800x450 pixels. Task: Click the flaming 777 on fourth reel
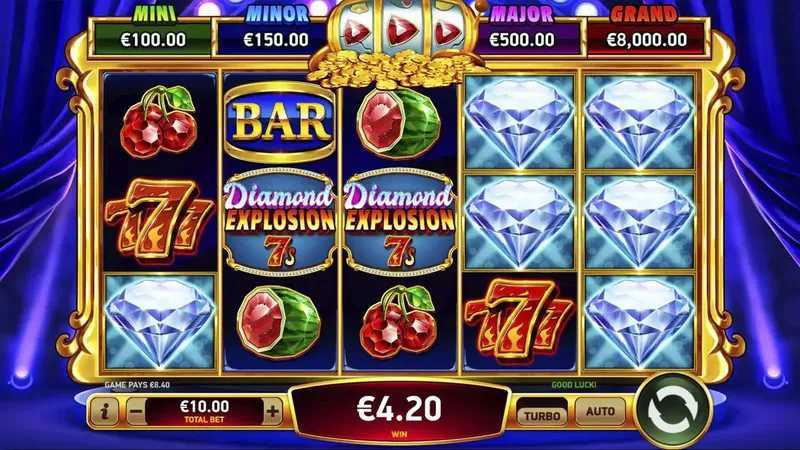pos(520,322)
